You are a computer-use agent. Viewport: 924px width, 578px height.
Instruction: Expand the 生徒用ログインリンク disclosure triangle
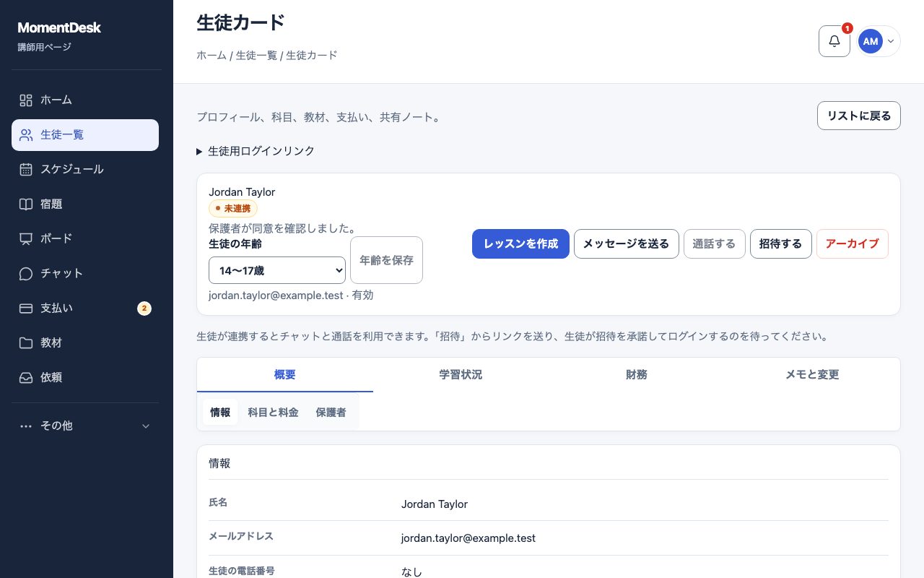(x=199, y=152)
